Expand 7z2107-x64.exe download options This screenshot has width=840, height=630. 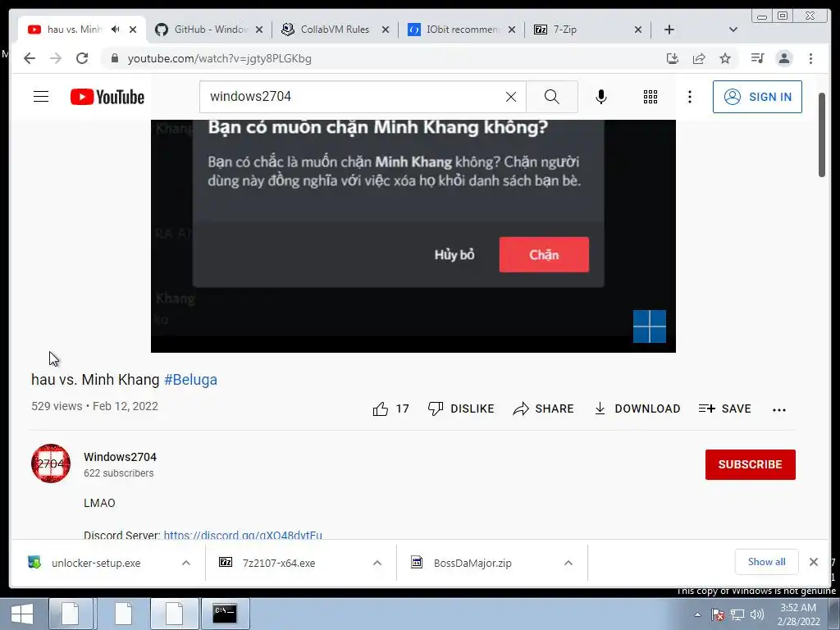point(377,563)
